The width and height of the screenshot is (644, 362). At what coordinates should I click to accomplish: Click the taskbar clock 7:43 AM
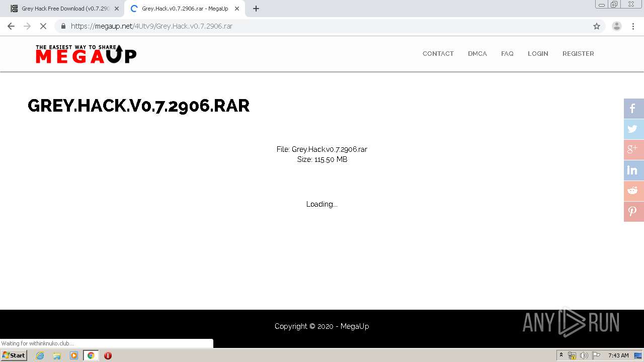(618, 355)
